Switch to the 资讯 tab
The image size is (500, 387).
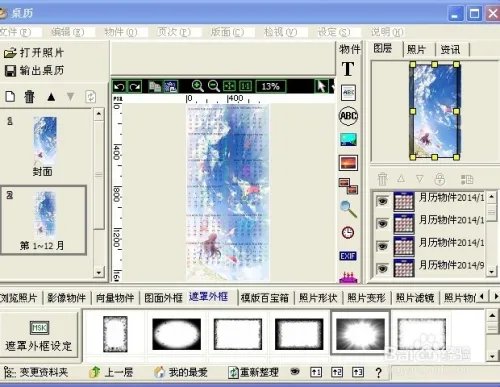451,50
